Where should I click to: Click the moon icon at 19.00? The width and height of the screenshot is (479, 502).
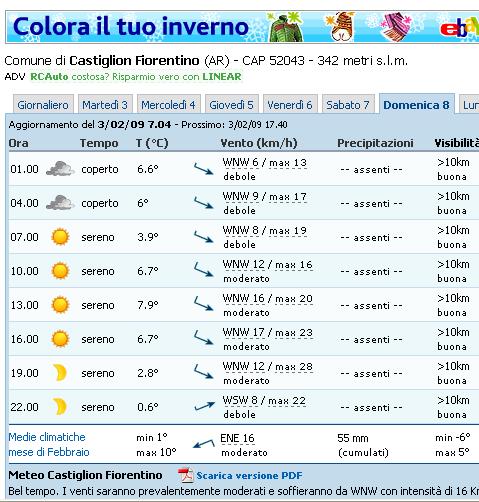(60, 373)
